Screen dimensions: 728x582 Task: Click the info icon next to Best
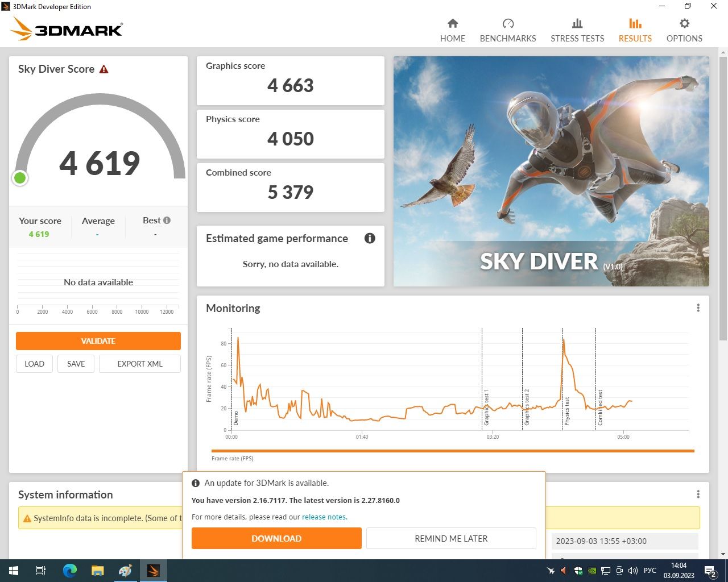coord(167,220)
